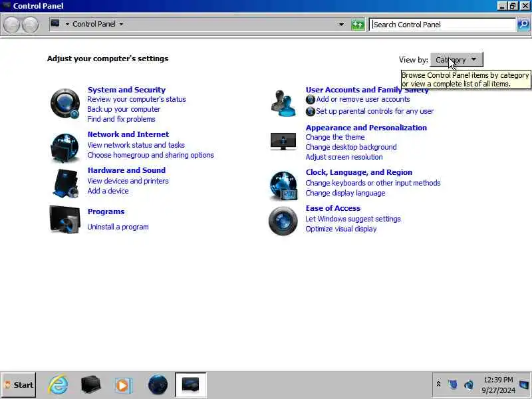Click Adjust screen resolution
Screen dimensions: 532x399
click(344, 157)
